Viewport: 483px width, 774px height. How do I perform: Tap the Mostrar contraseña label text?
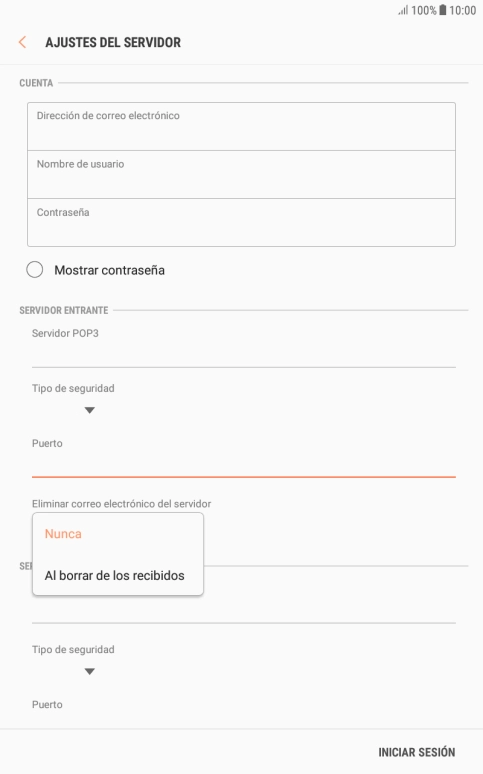tap(110, 270)
